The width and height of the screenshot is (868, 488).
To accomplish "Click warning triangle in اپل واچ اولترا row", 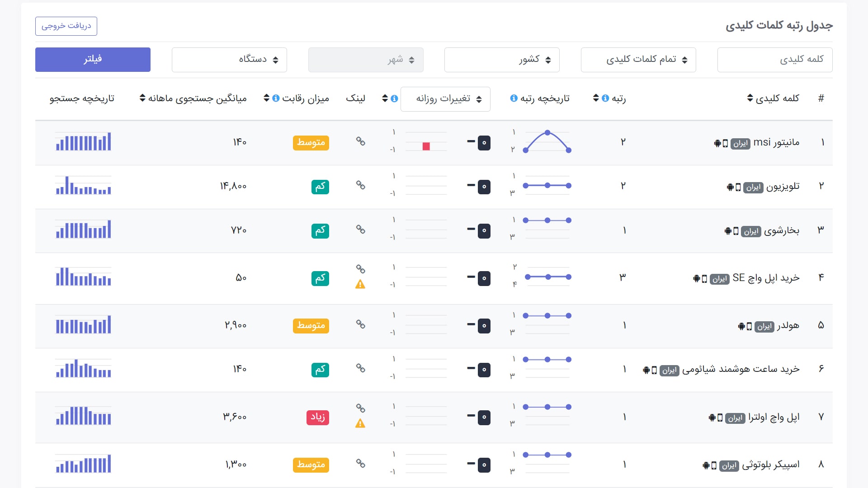I will click(x=360, y=424).
